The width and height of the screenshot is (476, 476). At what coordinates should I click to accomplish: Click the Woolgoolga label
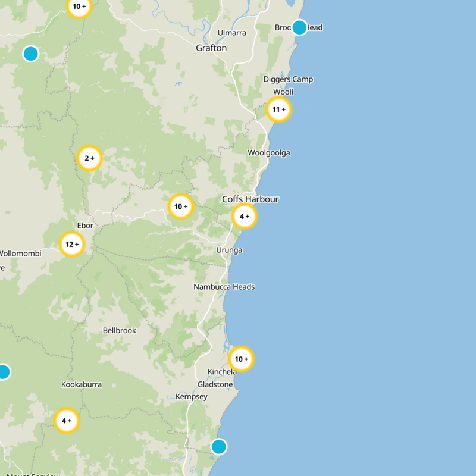pos(269,153)
